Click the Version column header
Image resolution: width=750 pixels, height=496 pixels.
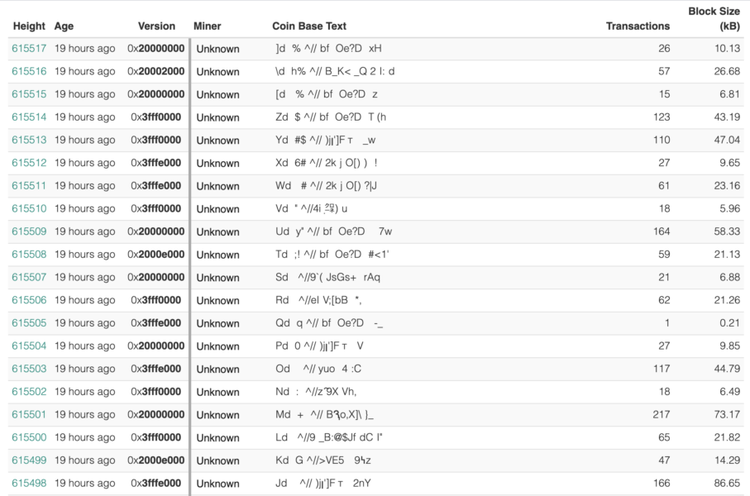156,26
